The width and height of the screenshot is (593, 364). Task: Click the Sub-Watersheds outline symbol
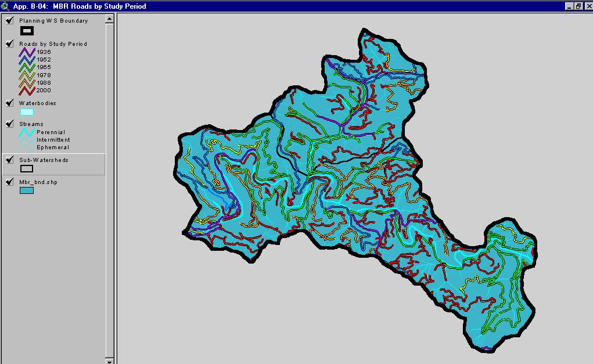(27, 168)
